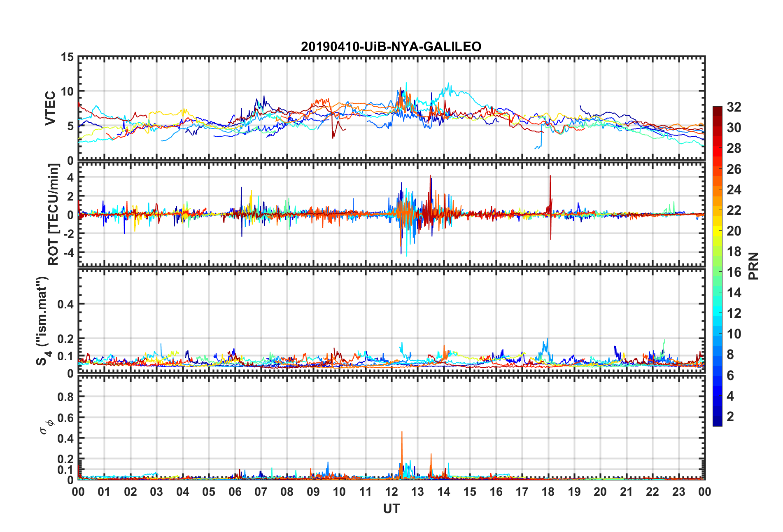Click the ROT tick label -4
The height and width of the screenshot is (532, 783).
[x=68, y=252]
